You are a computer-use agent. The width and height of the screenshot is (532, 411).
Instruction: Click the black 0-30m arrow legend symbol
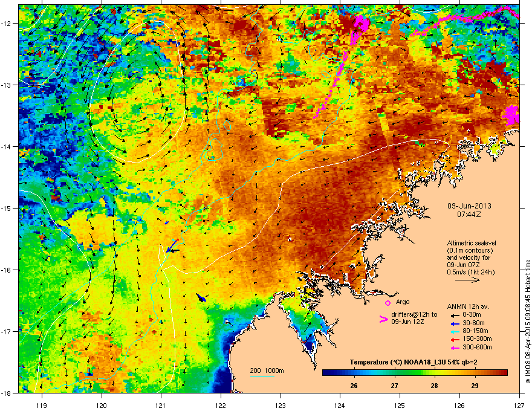454,315
